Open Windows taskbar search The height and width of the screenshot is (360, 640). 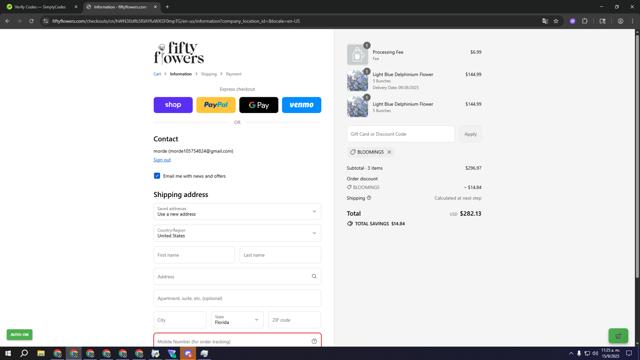click(24, 353)
